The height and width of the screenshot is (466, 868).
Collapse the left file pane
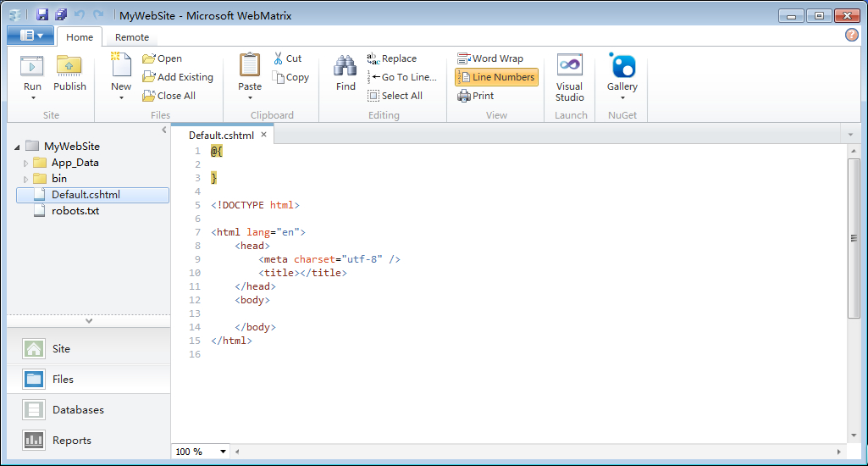(163, 130)
